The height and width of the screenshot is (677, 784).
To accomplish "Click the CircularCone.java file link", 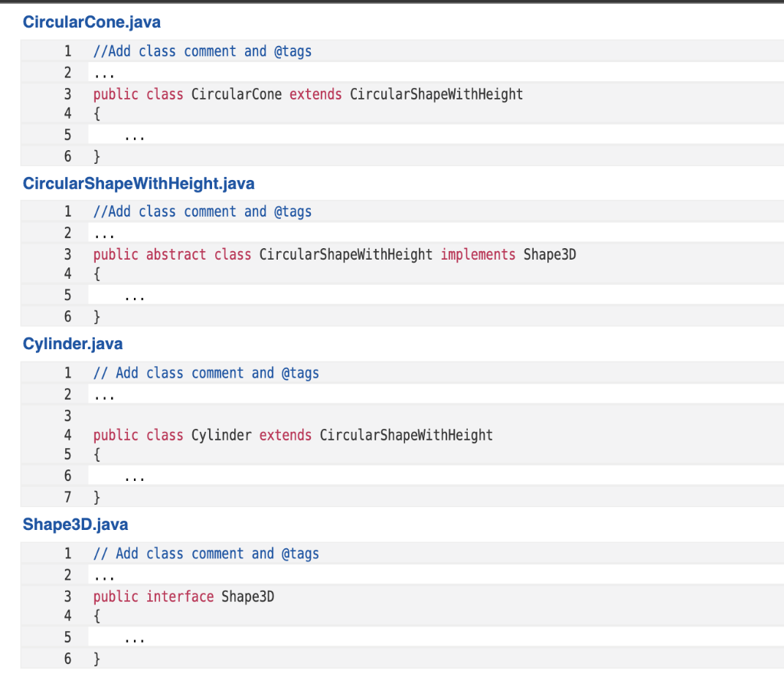I will pos(91,22).
